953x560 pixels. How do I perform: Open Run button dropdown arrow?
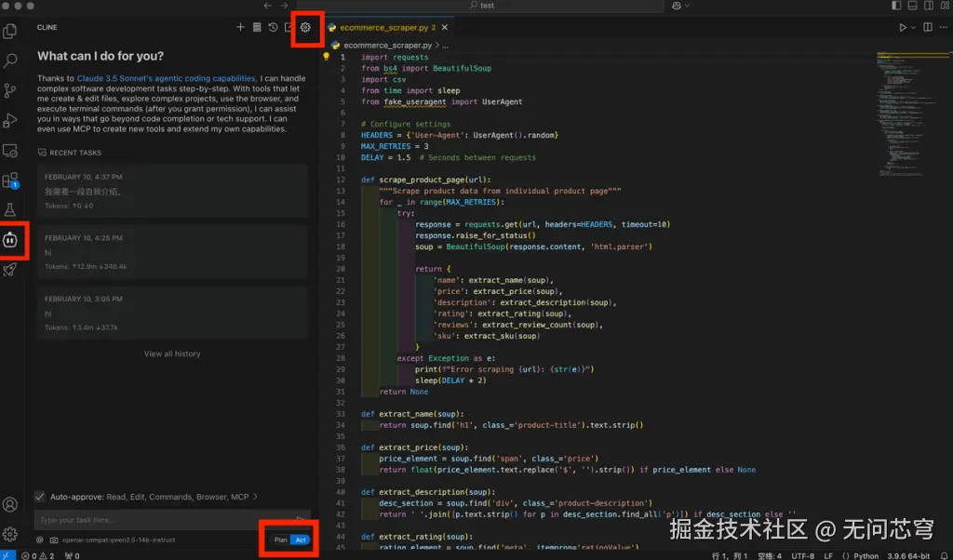coord(913,27)
